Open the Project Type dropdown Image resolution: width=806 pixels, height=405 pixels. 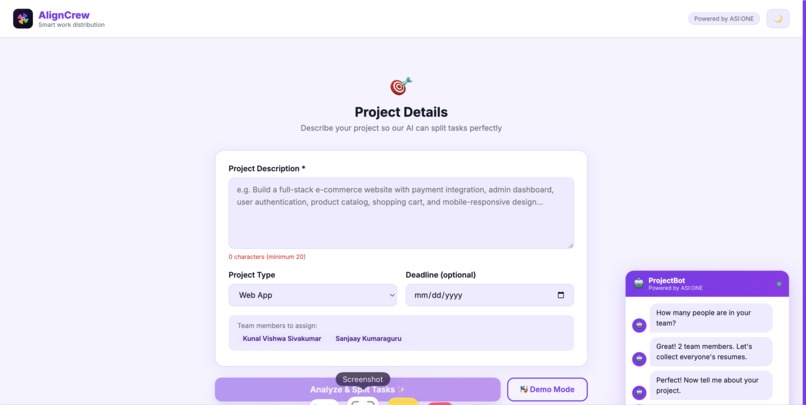[x=313, y=295]
